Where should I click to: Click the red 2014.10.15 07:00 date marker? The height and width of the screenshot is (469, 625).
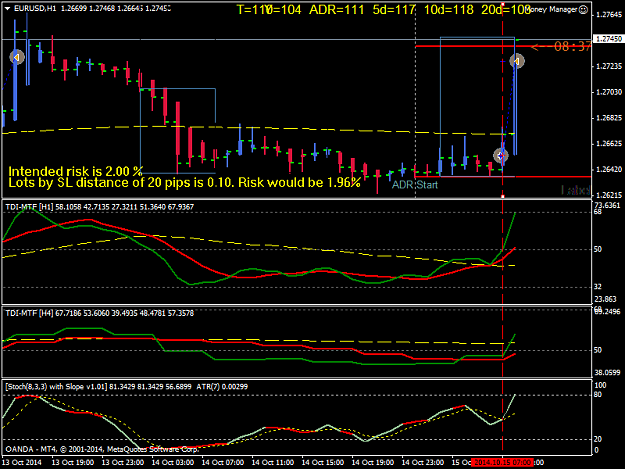click(x=502, y=463)
